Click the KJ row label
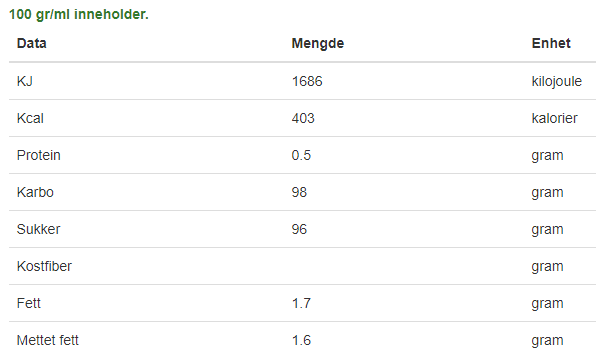Screen dimensions: 596x362 click(x=25, y=81)
